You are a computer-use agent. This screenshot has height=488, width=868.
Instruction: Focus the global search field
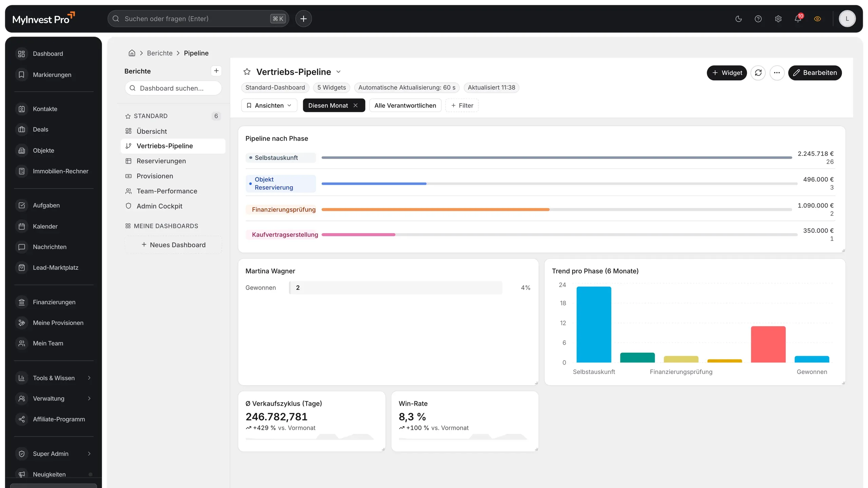click(198, 19)
